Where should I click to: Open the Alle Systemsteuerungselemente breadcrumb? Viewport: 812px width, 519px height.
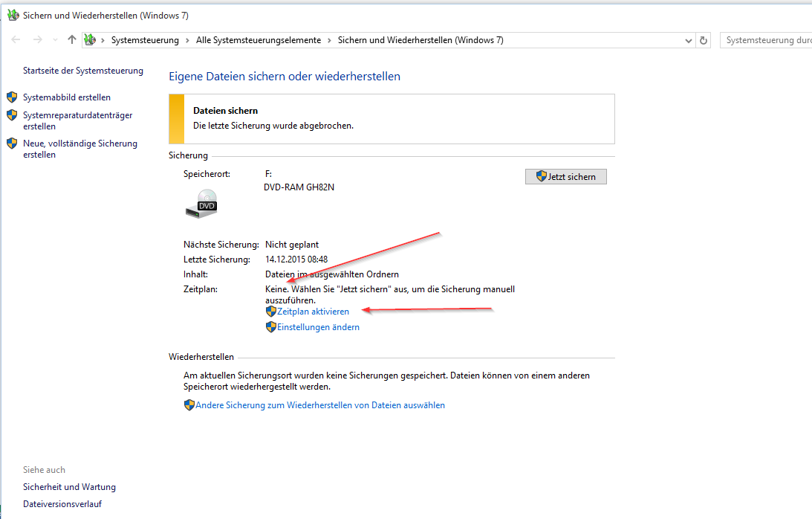tap(259, 40)
